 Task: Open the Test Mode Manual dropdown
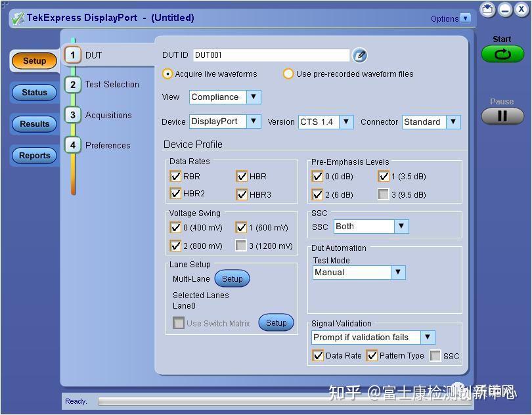398,272
